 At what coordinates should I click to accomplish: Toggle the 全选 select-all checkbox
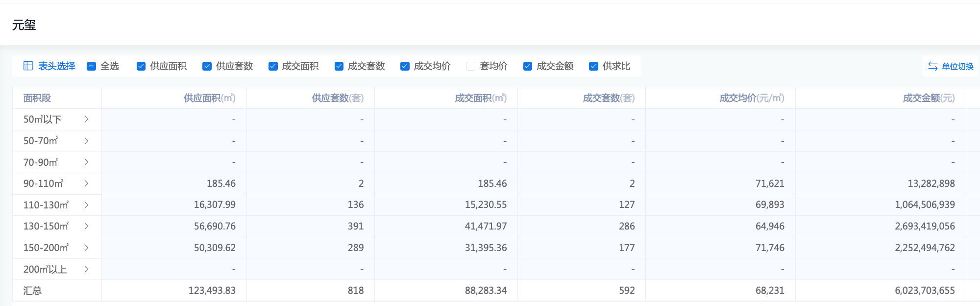[x=91, y=66]
